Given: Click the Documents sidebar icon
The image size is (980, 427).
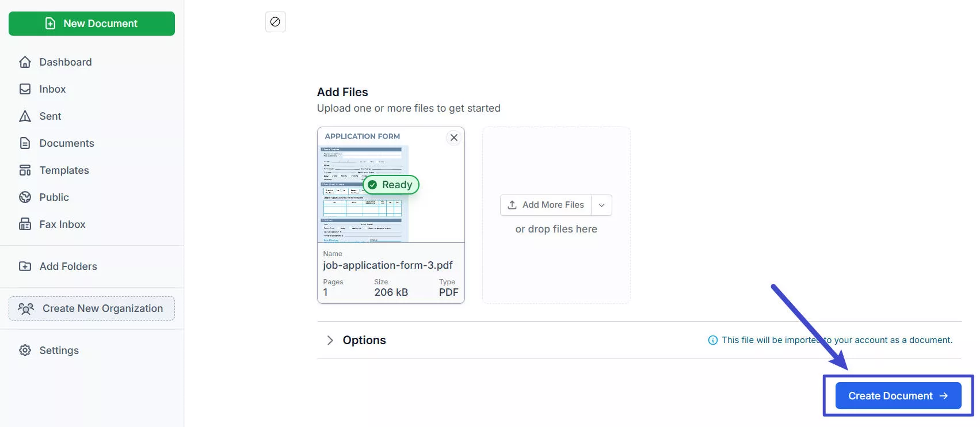Looking at the screenshot, I should coord(25,143).
